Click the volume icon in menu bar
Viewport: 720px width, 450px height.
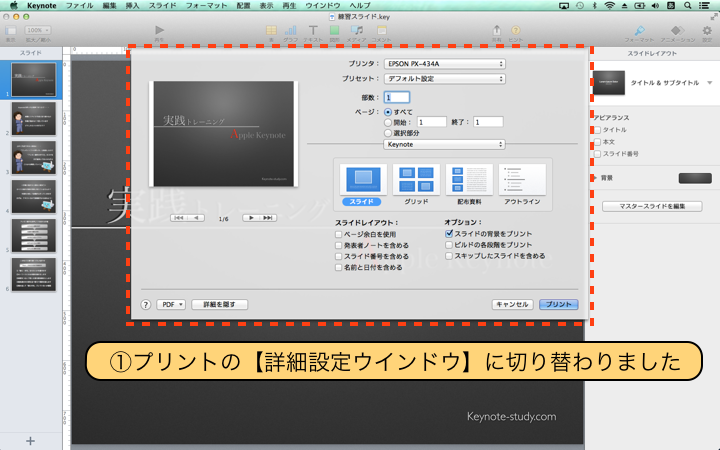tap(655, 6)
